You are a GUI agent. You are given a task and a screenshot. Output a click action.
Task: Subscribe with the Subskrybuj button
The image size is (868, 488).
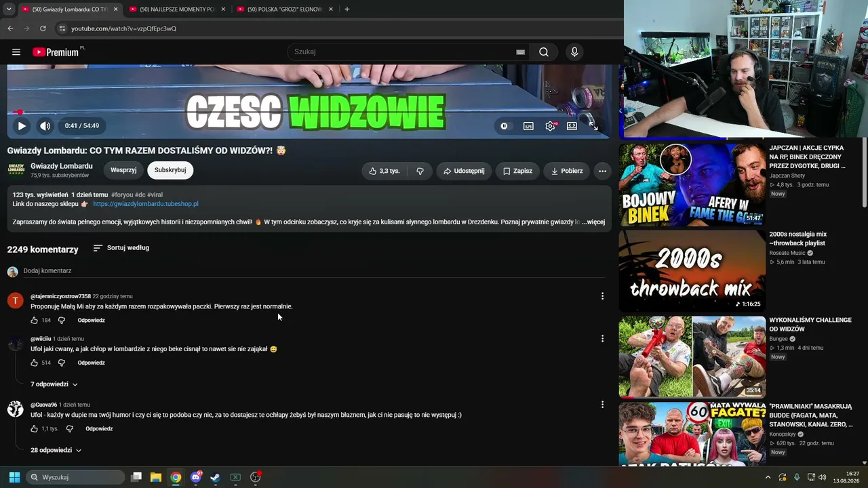(170, 170)
